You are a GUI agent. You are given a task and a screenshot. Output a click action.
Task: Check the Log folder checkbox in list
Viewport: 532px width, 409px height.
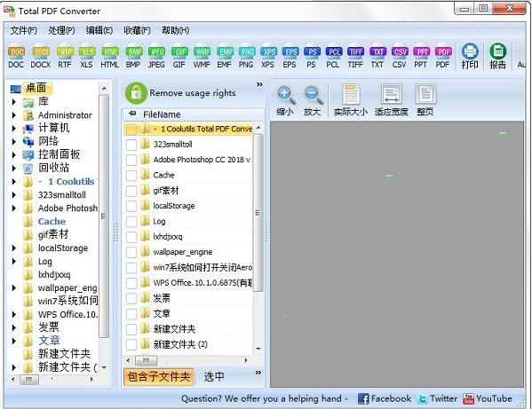(131, 222)
